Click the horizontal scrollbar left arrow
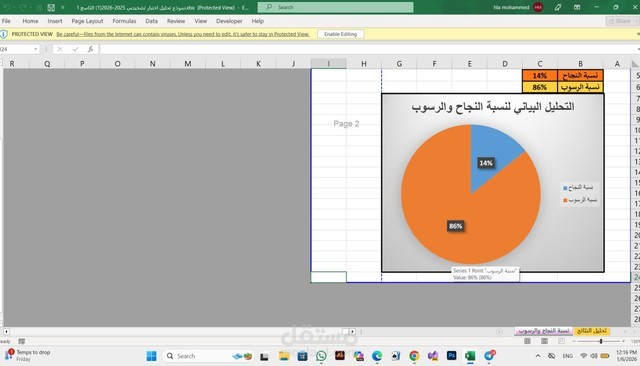The image size is (640, 366). pyautogui.click(x=6, y=332)
